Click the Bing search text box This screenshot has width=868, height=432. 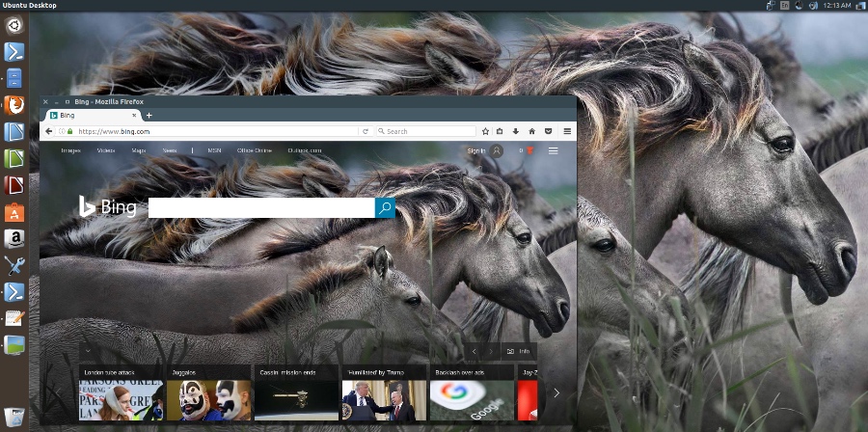coord(260,208)
